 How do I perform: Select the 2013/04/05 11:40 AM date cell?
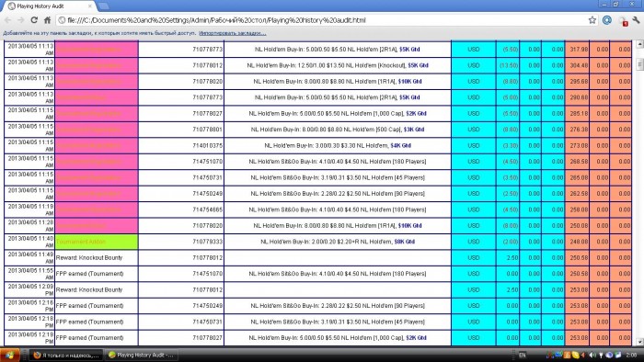click(29, 242)
